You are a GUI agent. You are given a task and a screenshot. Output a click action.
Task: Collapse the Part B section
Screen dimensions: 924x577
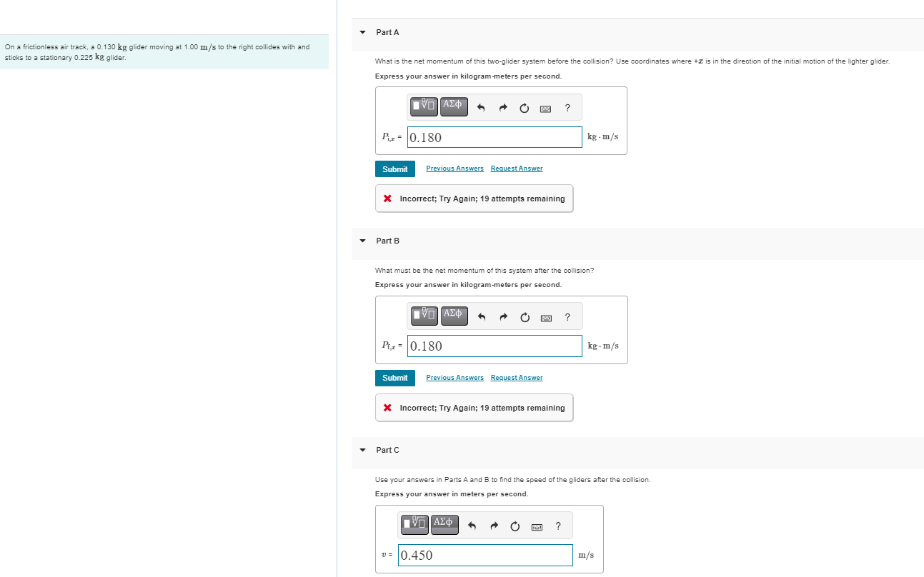[x=362, y=241]
